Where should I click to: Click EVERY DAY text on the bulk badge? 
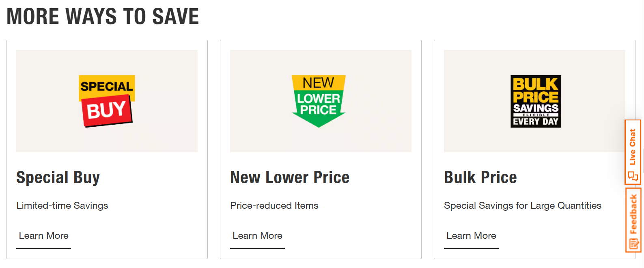coord(536,121)
